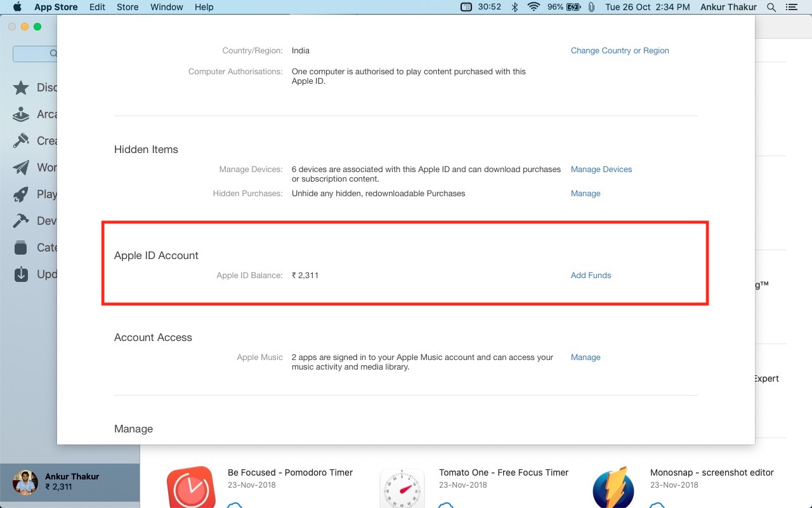Image resolution: width=812 pixels, height=508 pixels.
Task: Open Spotlight search magnifier icon
Action: (x=771, y=7)
